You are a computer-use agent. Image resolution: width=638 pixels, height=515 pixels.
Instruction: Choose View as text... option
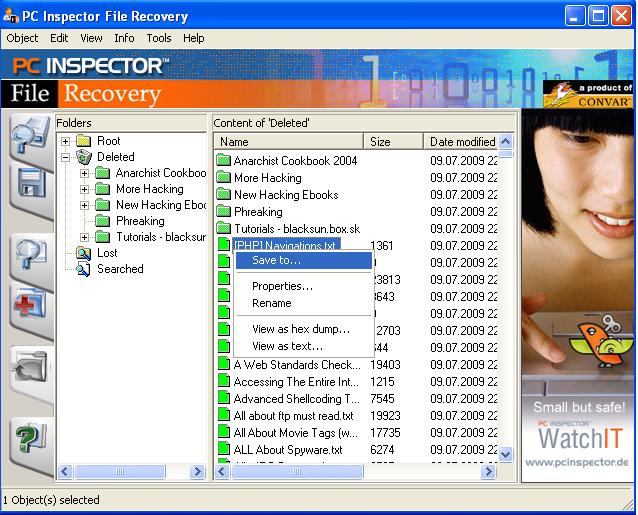point(304,346)
